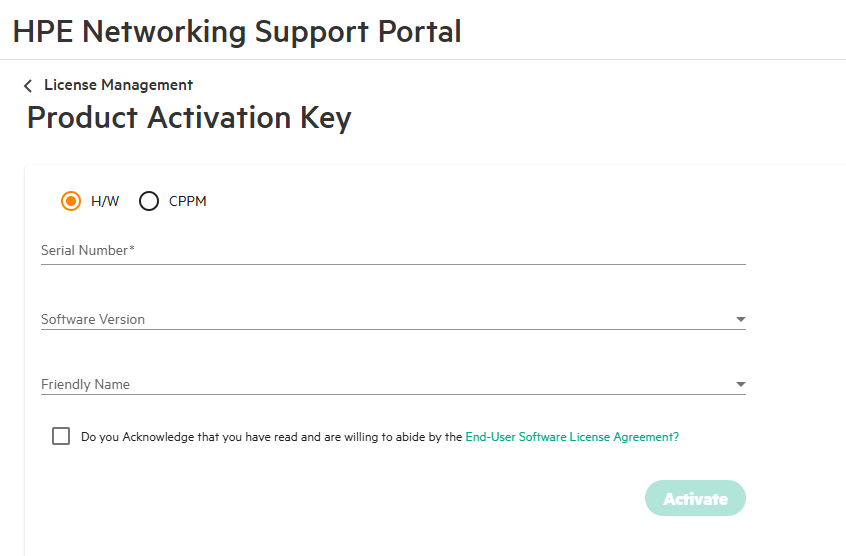Click the Friendly Name label text
Image resolution: width=846 pixels, height=556 pixels.
(85, 384)
